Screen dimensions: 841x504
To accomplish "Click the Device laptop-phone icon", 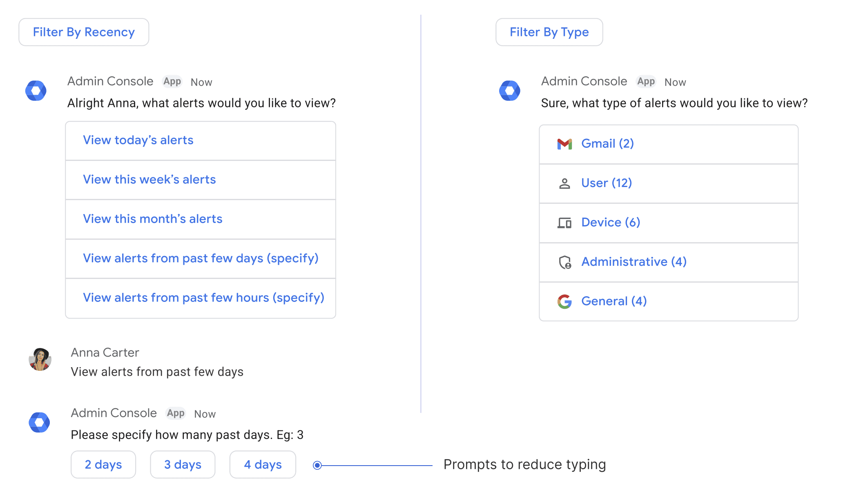I will tap(564, 223).
